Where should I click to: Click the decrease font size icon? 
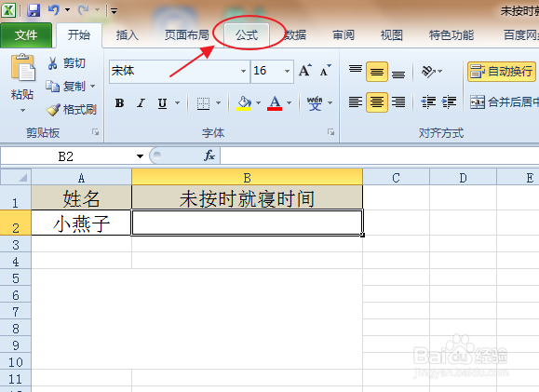(x=325, y=71)
